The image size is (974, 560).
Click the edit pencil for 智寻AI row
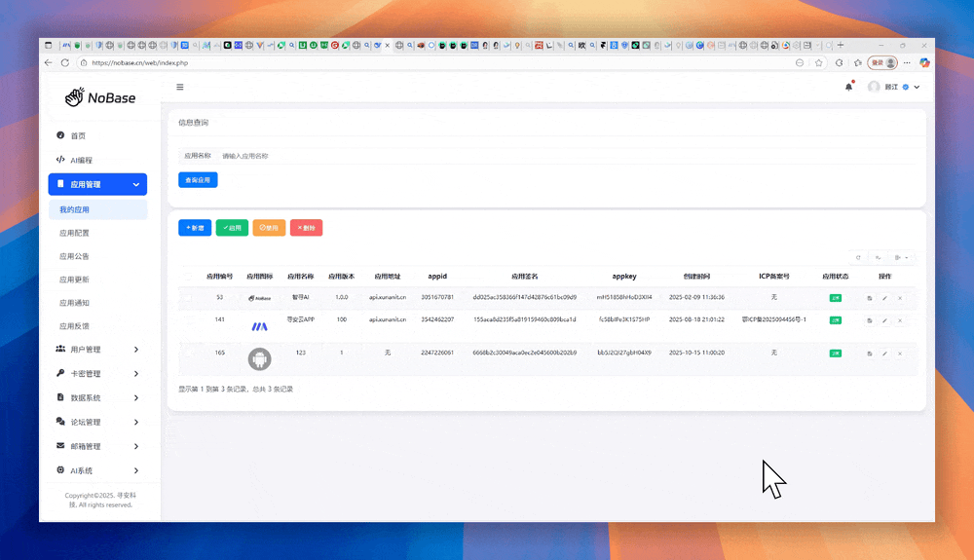pos(884,298)
